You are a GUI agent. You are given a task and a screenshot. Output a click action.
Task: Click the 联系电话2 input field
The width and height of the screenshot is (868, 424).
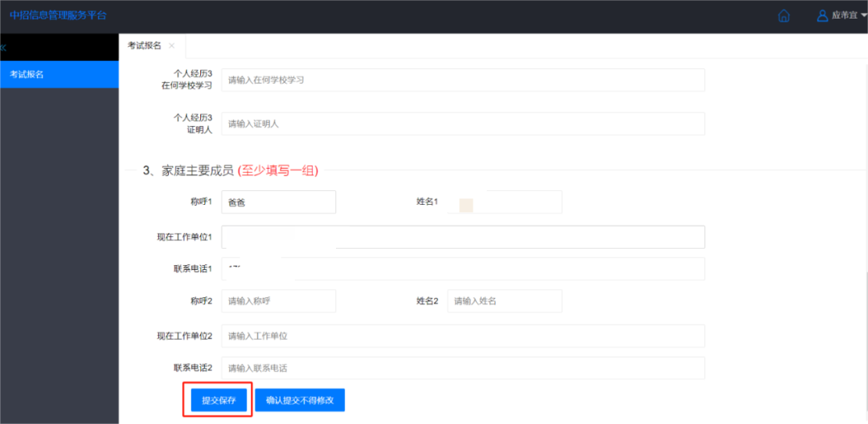(x=463, y=368)
